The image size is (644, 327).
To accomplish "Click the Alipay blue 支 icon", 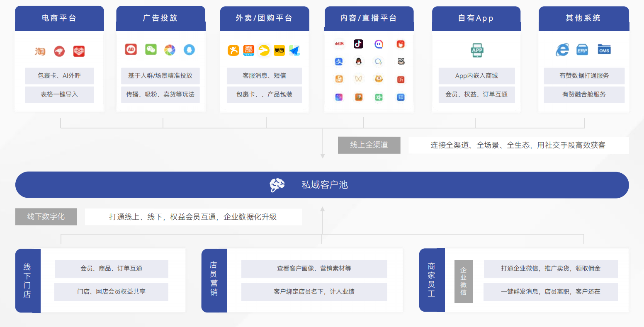I will [339, 62].
